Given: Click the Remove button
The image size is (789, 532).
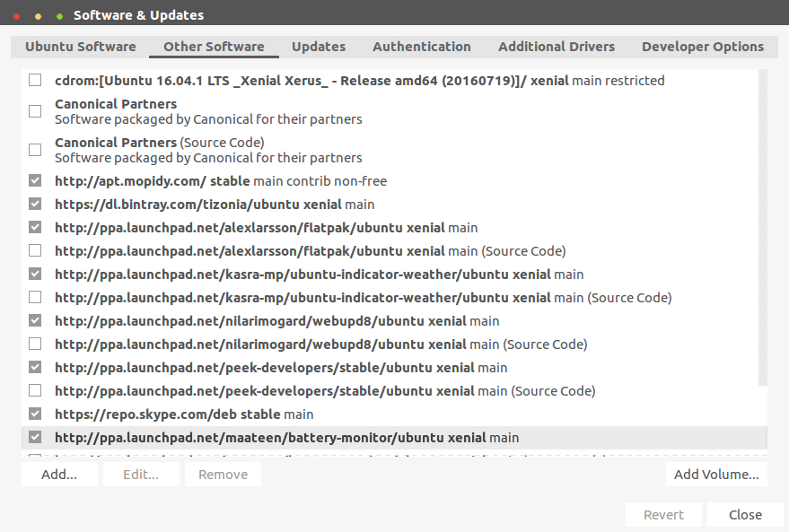Looking at the screenshot, I should click(223, 475).
